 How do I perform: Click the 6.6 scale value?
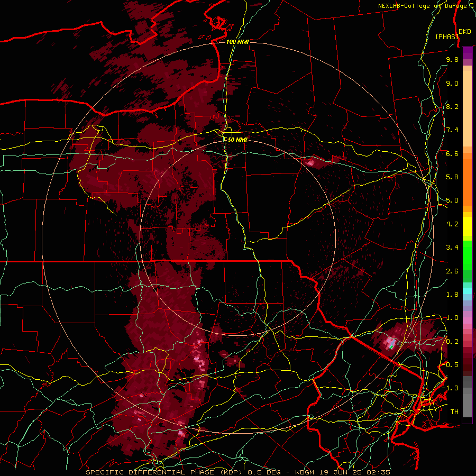[x=452, y=154]
